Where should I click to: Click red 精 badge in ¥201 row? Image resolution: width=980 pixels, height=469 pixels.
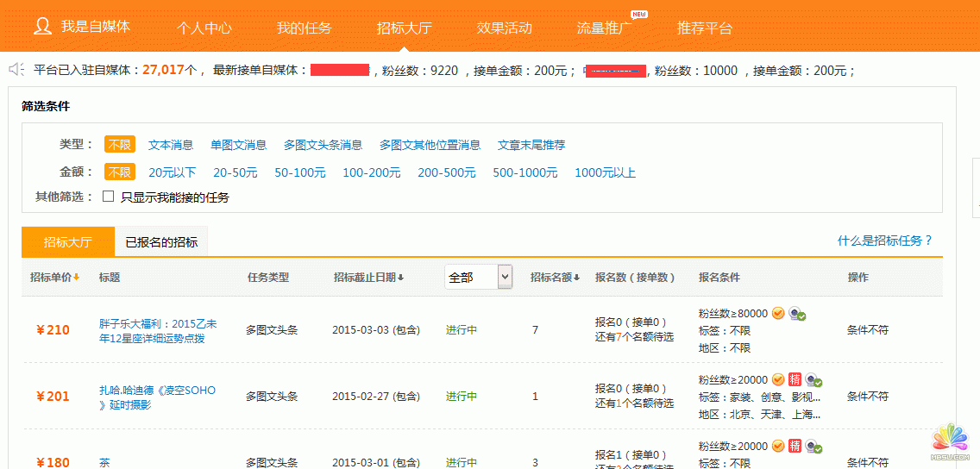(x=795, y=379)
